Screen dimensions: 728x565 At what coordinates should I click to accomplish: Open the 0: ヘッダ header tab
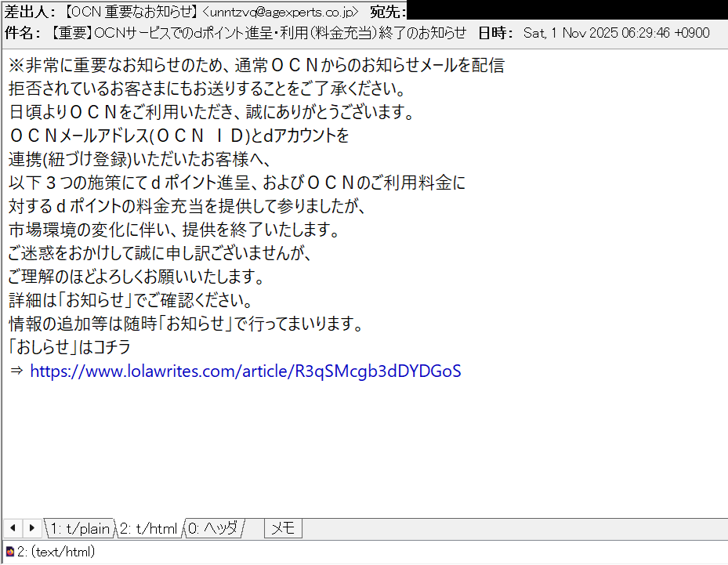pyautogui.click(x=214, y=528)
